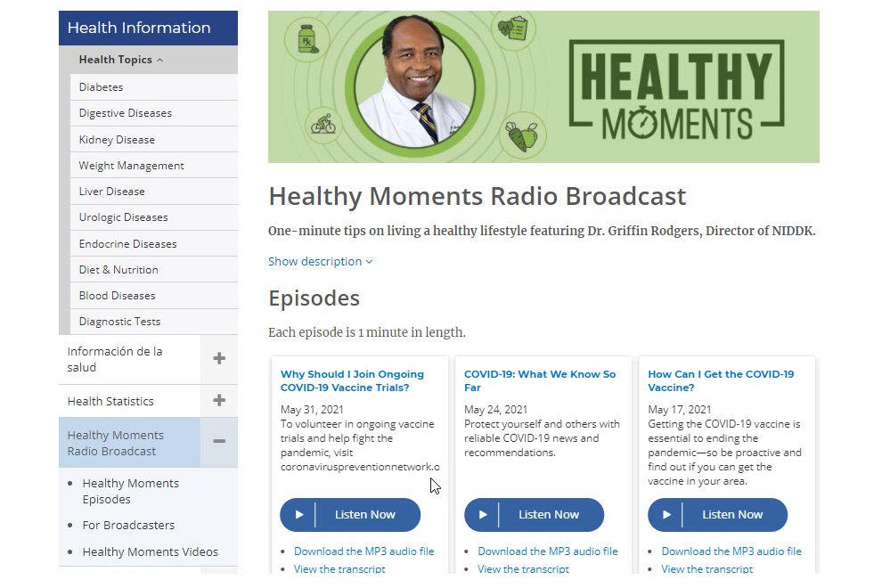Expand the Health Statistics section

pos(218,401)
